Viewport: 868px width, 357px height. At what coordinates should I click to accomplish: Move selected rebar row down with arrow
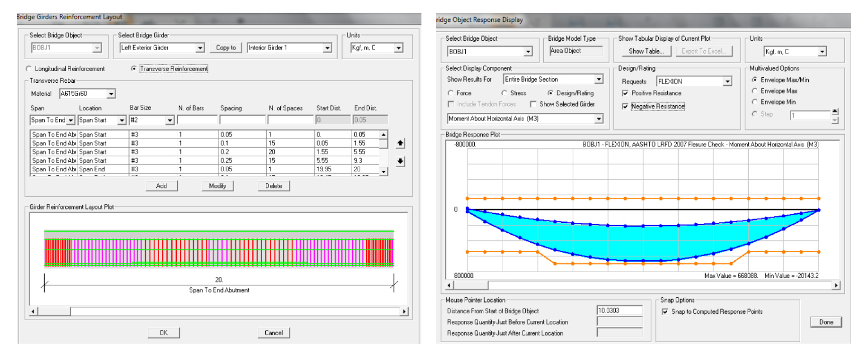coord(400,161)
